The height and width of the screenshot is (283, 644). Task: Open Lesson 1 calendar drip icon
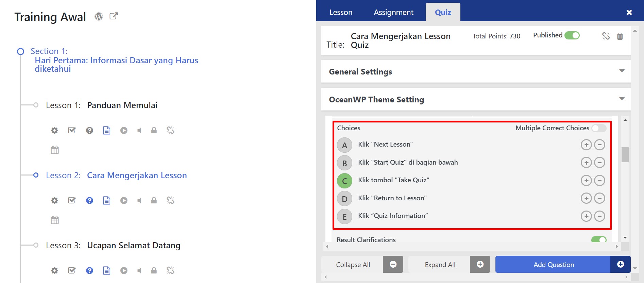(55, 150)
